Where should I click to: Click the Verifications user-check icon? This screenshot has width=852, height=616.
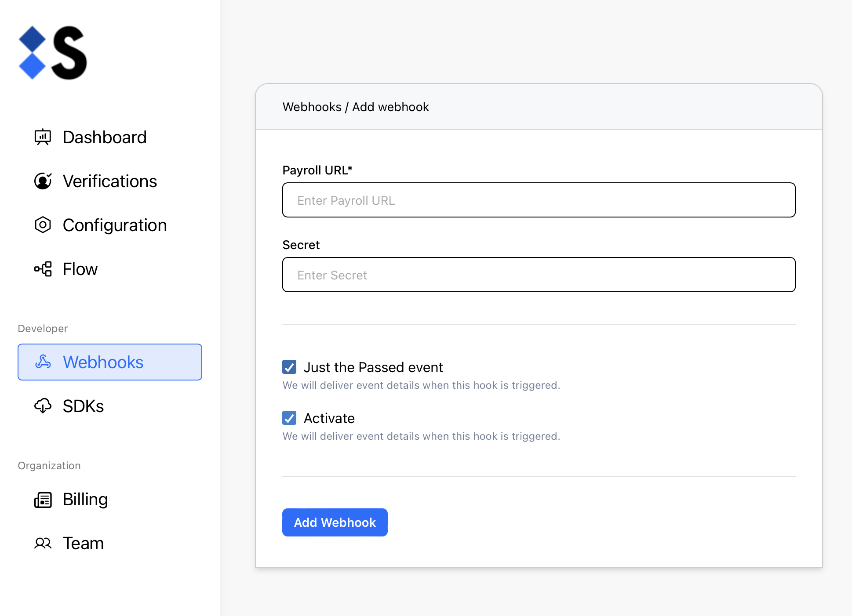point(43,181)
